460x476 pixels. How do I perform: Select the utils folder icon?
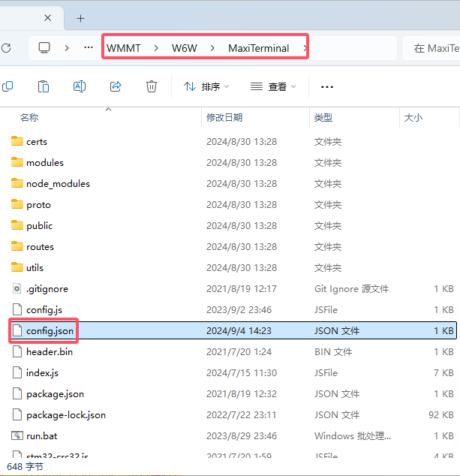coord(17,267)
